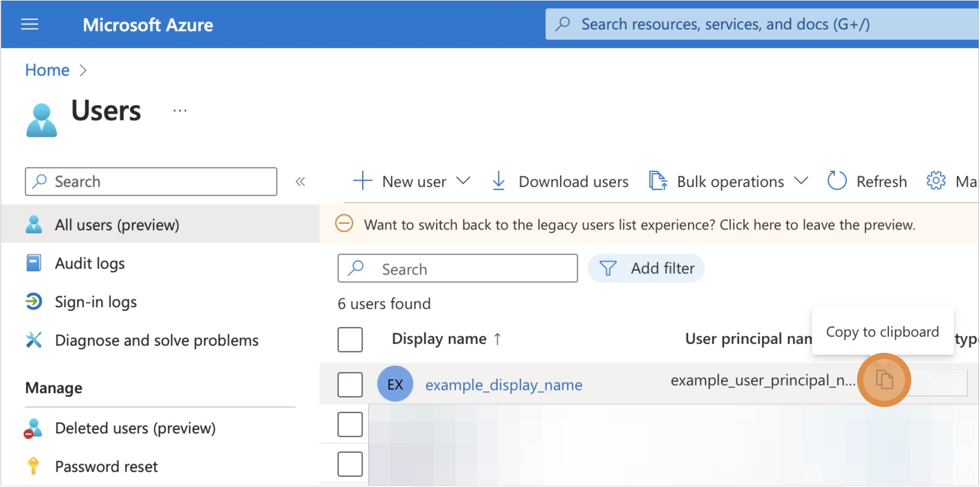Open Diagnose and solve problems

click(x=157, y=340)
